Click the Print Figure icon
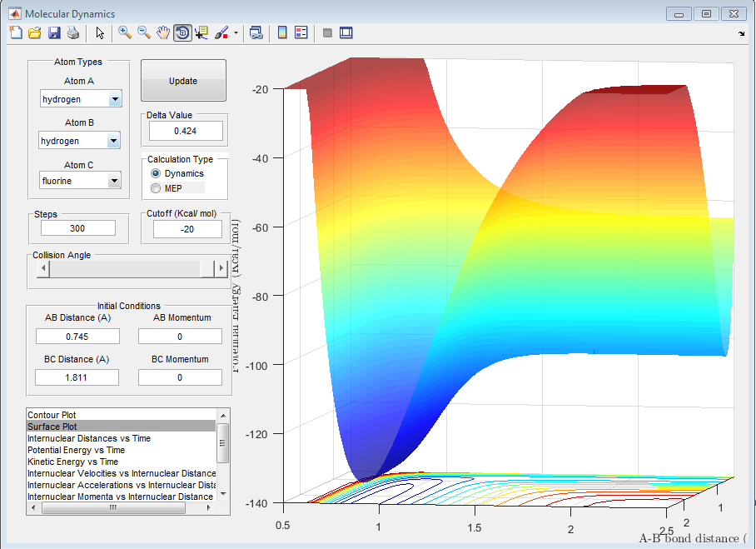Viewport: 756px width, 549px height. coord(73,33)
